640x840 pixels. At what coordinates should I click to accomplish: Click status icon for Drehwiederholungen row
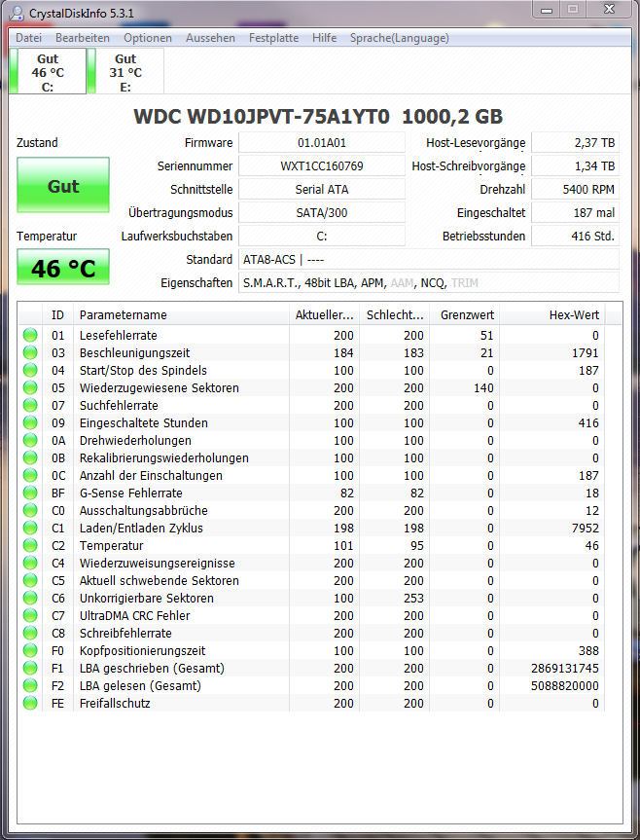[30, 440]
